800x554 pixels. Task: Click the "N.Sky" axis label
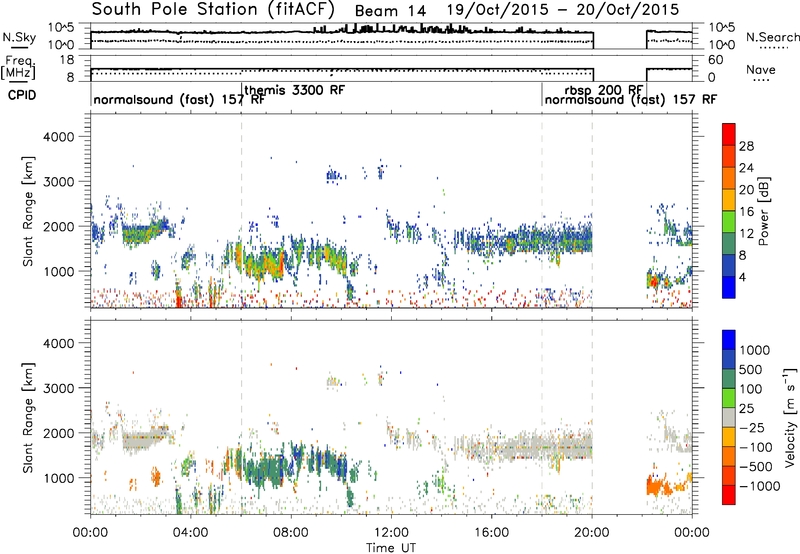(x=19, y=37)
